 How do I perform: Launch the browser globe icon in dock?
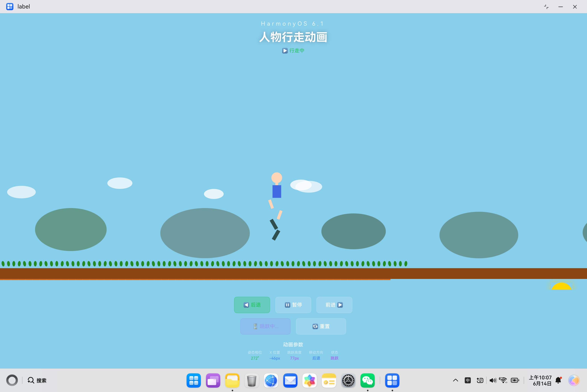(x=271, y=380)
